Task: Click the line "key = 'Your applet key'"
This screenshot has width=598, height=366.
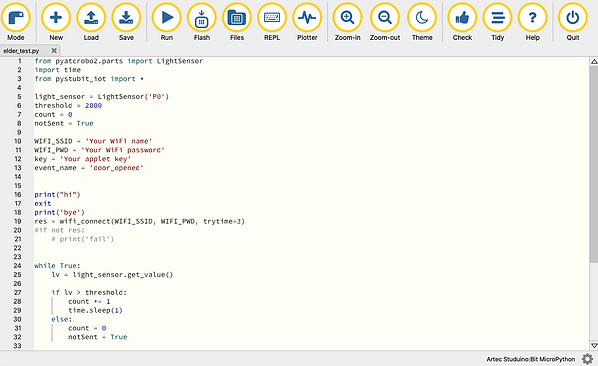Action: tap(83, 159)
